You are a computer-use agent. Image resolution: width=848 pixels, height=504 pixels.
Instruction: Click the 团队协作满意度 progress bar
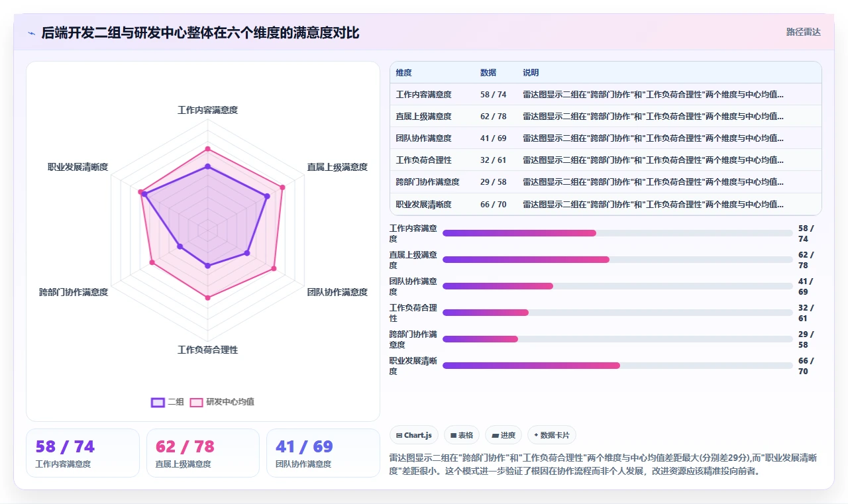(x=617, y=286)
